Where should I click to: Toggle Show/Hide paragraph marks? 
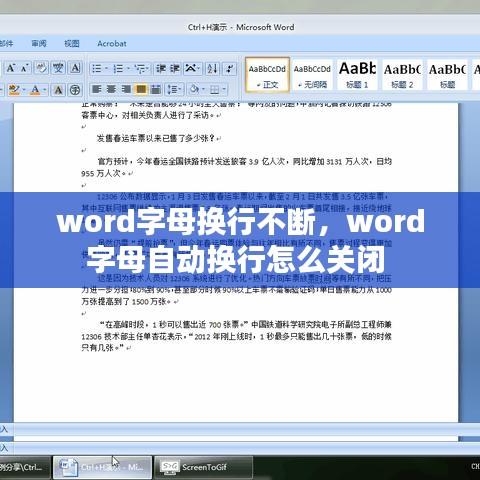pos(230,69)
